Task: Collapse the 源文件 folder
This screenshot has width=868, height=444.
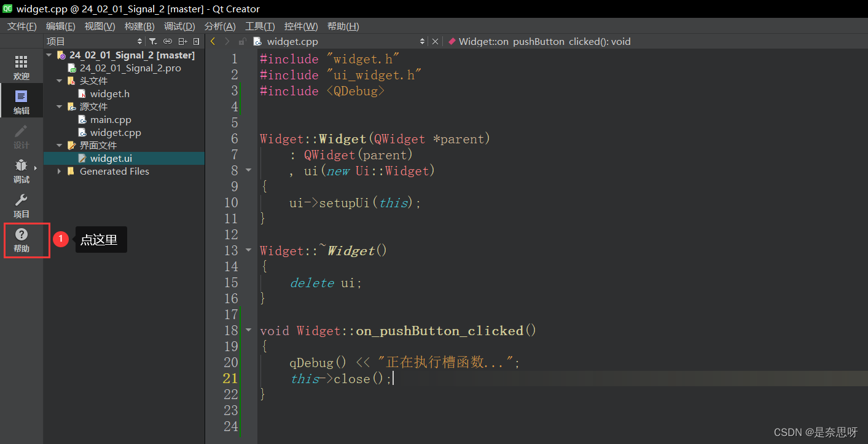Action: click(60, 107)
